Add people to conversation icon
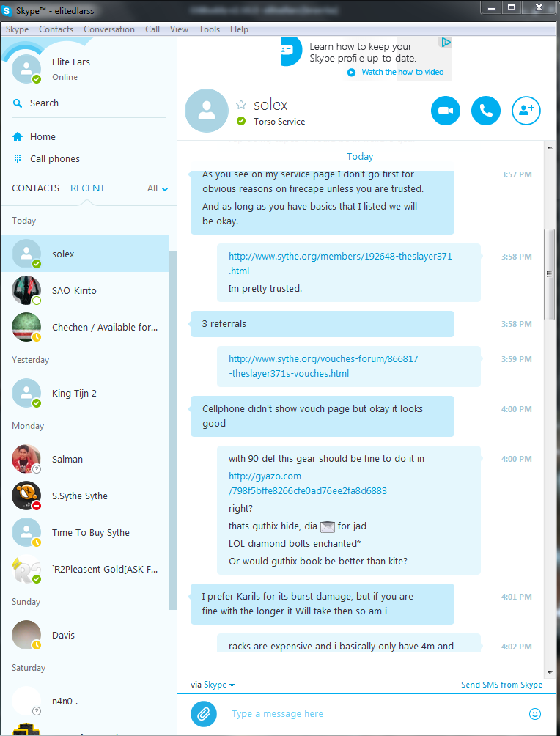This screenshot has width=560, height=736. 526,111
